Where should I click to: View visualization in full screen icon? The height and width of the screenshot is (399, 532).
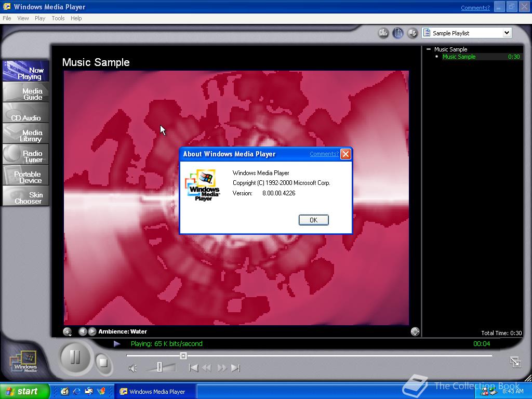pyautogui.click(x=415, y=331)
